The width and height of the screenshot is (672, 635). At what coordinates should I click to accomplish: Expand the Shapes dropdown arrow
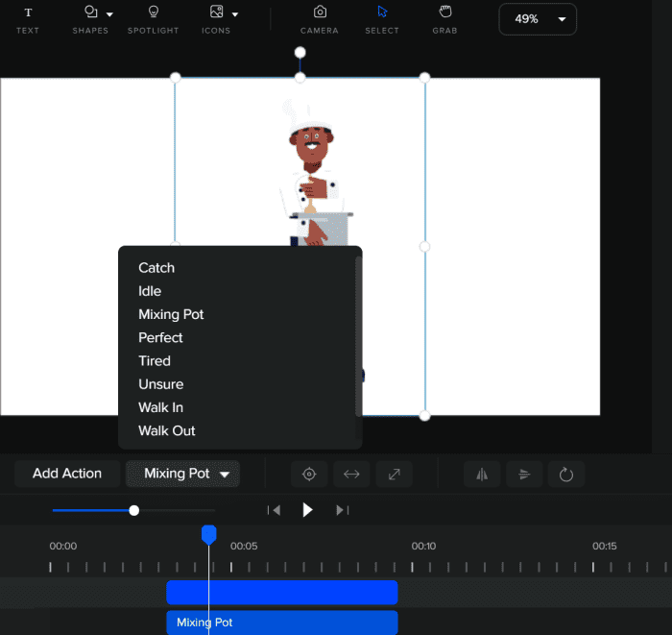tap(109, 14)
